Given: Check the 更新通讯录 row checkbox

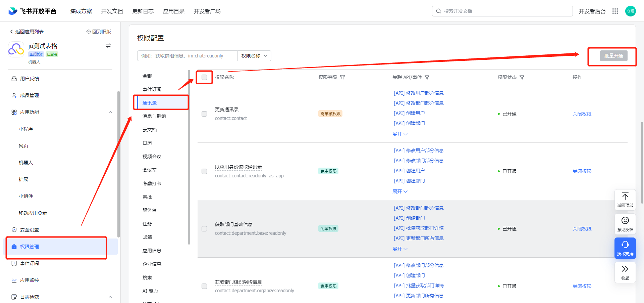Looking at the screenshot, I should coord(204,114).
